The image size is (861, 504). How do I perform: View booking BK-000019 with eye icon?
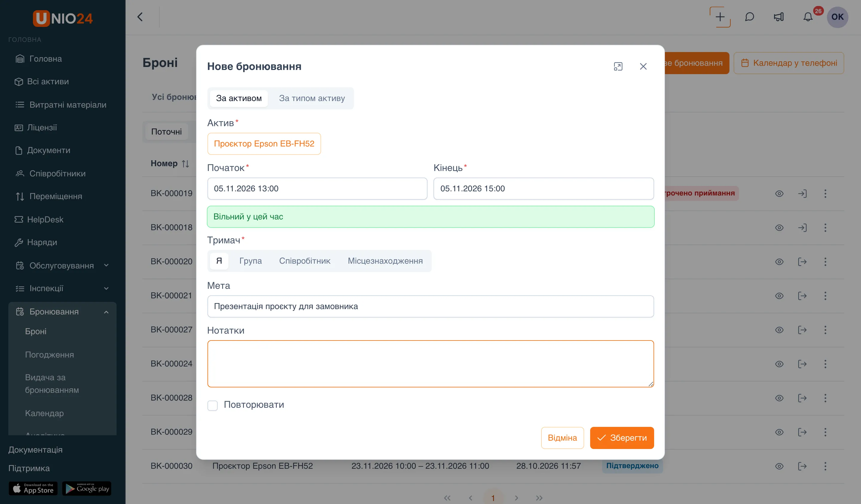pyautogui.click(x=779, y=193)
